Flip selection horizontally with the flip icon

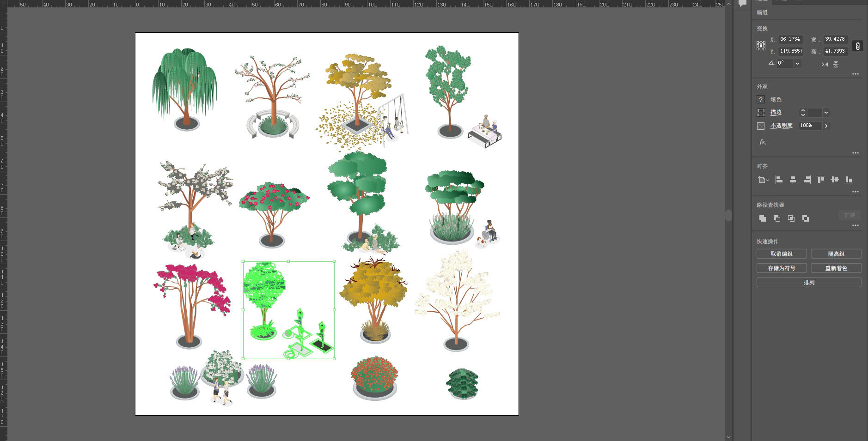coord(825,64)
